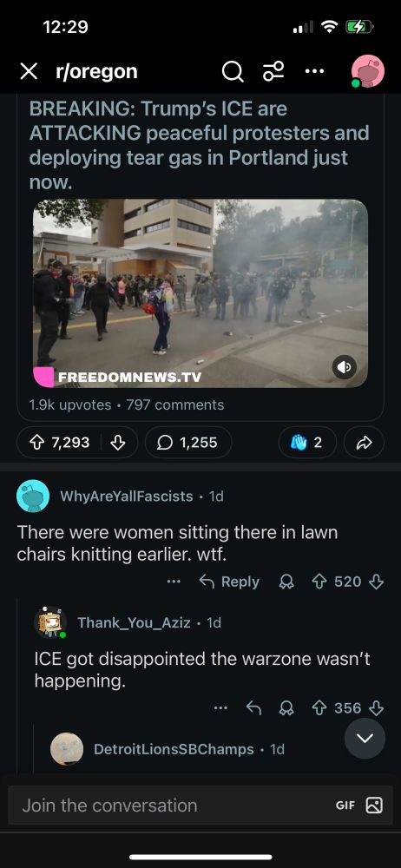The height and width of the screenshot is (868, 401).
Task: Downvote Thank_You_Aziz comment with 356
Action: [376, 708]
